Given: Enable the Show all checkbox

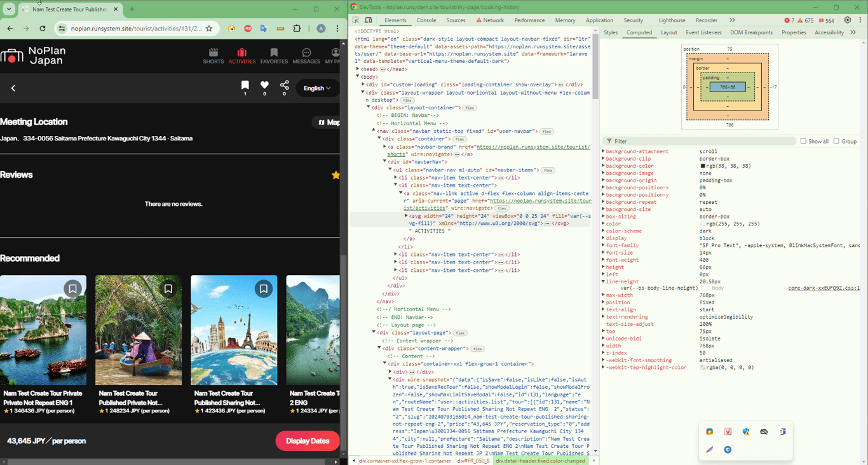Looking at the screenshot, I should [x=803, y=141].
